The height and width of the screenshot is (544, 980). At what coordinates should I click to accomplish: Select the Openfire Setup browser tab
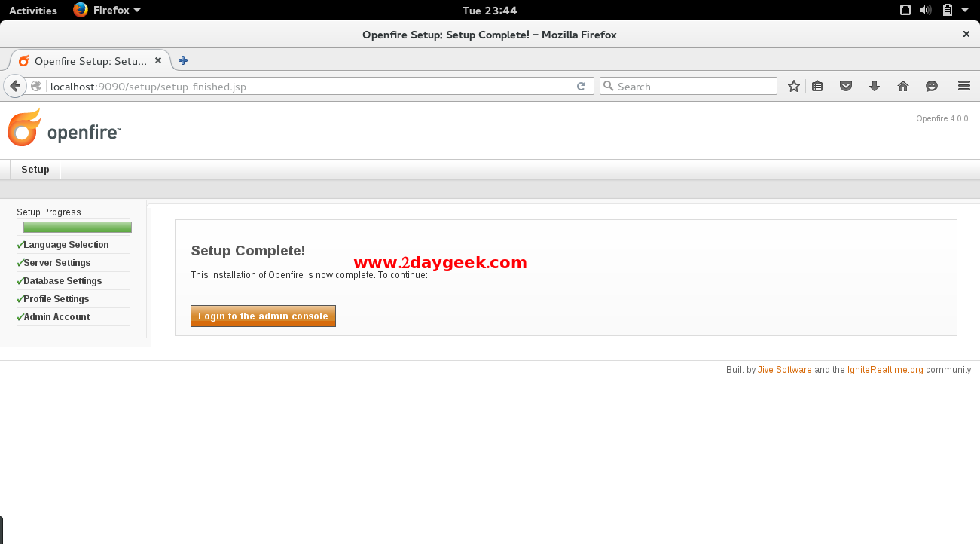coord(90,61)
